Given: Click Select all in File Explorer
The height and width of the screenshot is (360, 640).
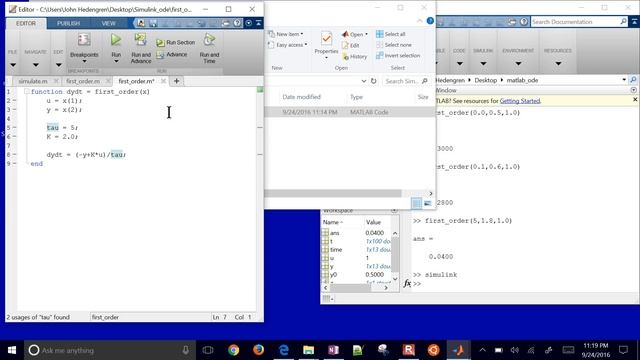Looking at the screenshot, I should (x=391, y=34).
